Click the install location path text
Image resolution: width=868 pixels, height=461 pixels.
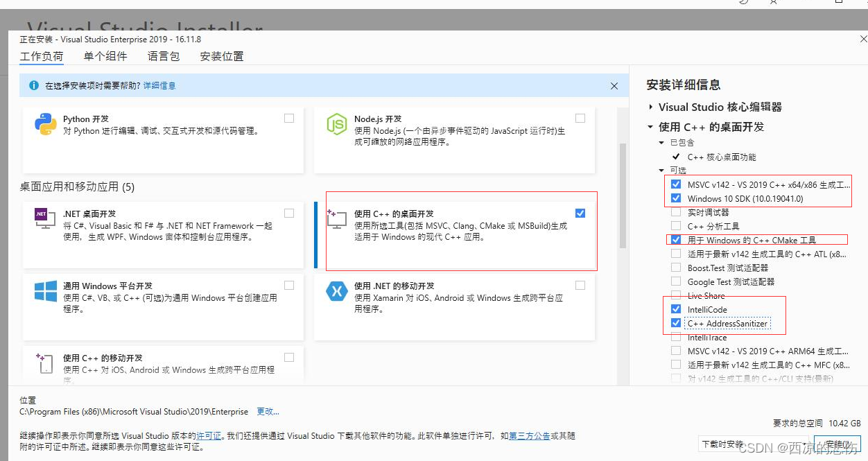134,412
